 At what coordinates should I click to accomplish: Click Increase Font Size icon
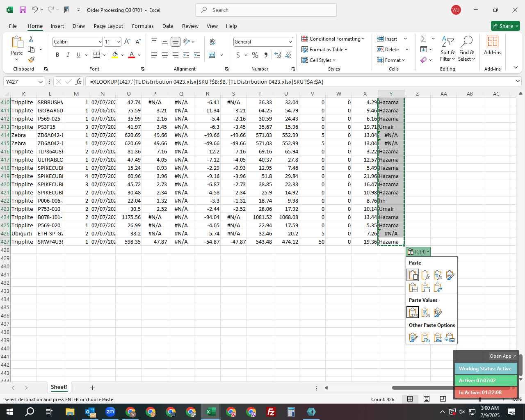[127, 42]
